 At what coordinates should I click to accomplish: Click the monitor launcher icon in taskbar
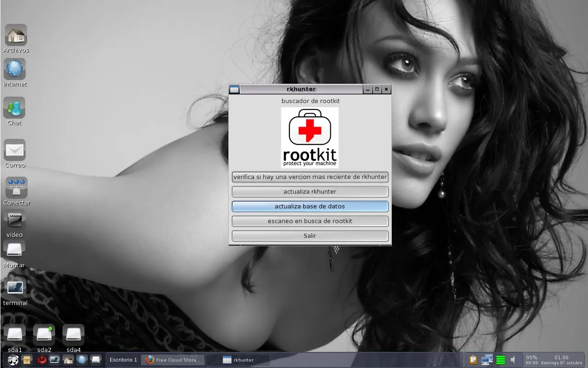[x=55, y=360]
